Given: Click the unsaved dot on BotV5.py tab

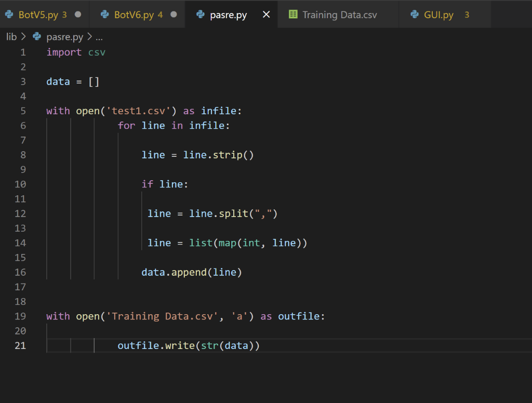Looking at the screenshot, I should pos(78,15).
